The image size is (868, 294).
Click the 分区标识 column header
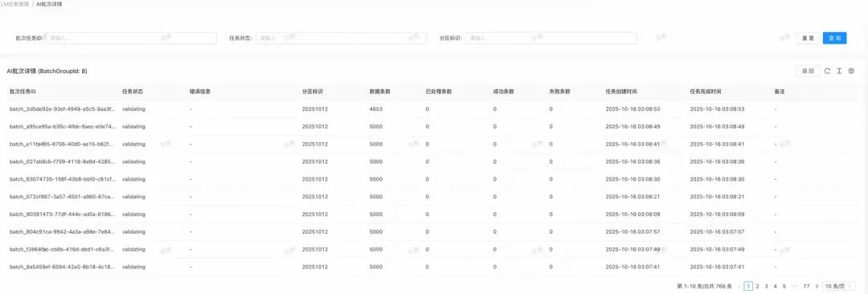point(313,92)
